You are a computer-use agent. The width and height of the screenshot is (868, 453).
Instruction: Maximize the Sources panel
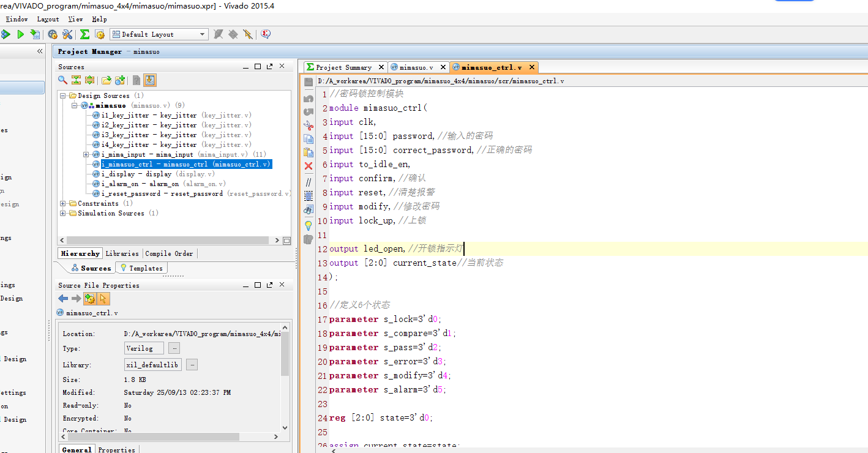(x=258, y=66)
